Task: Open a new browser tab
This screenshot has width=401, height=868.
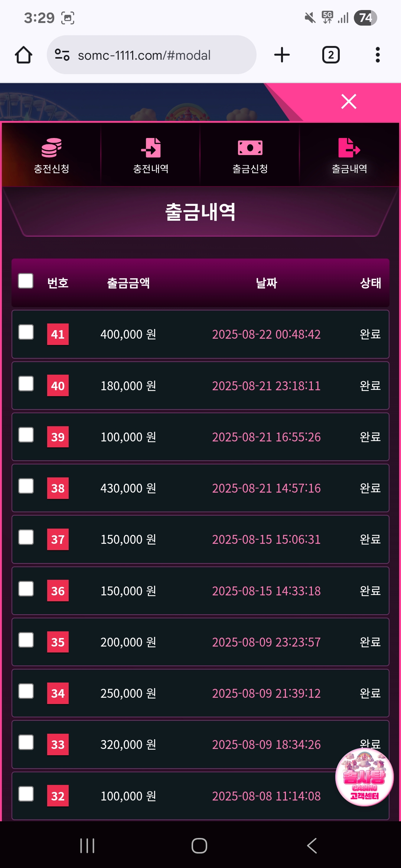Action: [282, 55]
